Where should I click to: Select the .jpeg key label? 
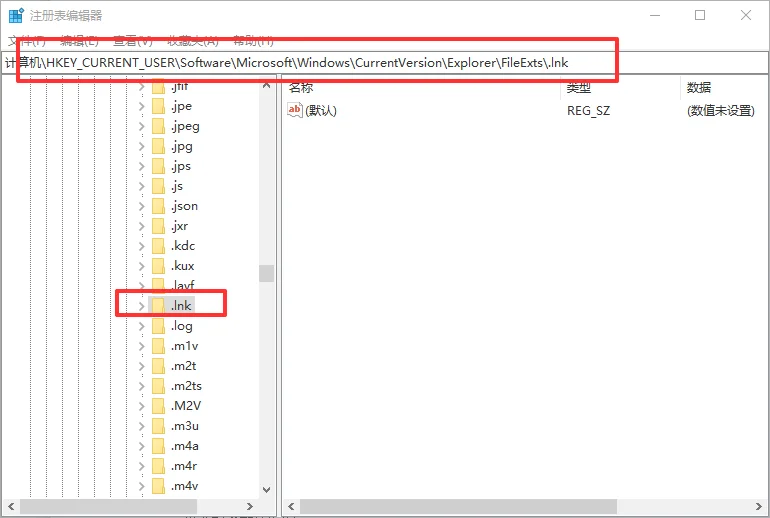(x=185, y=127)
